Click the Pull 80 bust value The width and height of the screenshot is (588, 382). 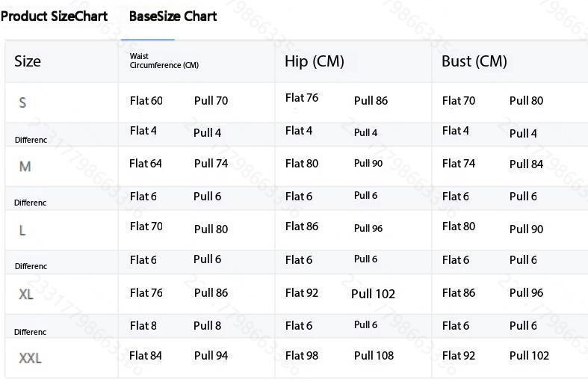coord(526,100)
